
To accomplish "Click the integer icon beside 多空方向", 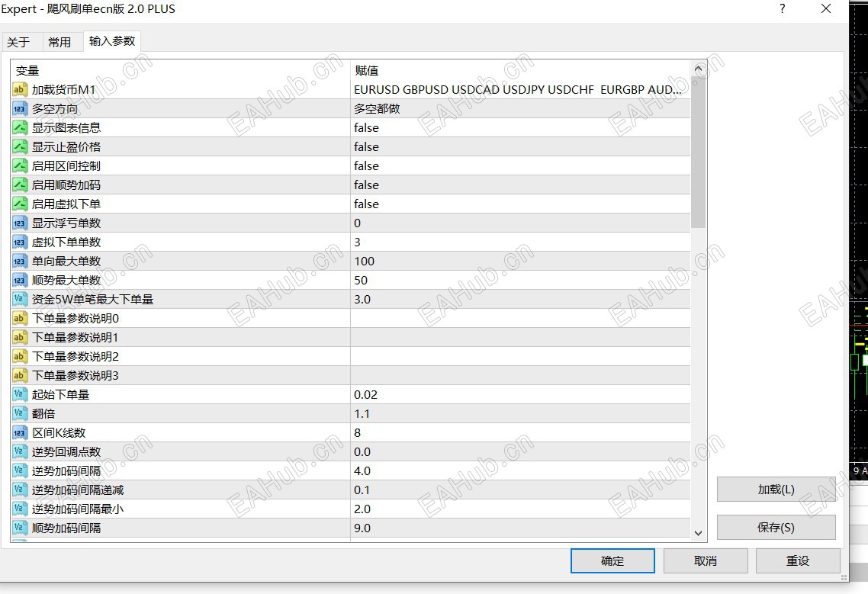I will coord(19,108).
